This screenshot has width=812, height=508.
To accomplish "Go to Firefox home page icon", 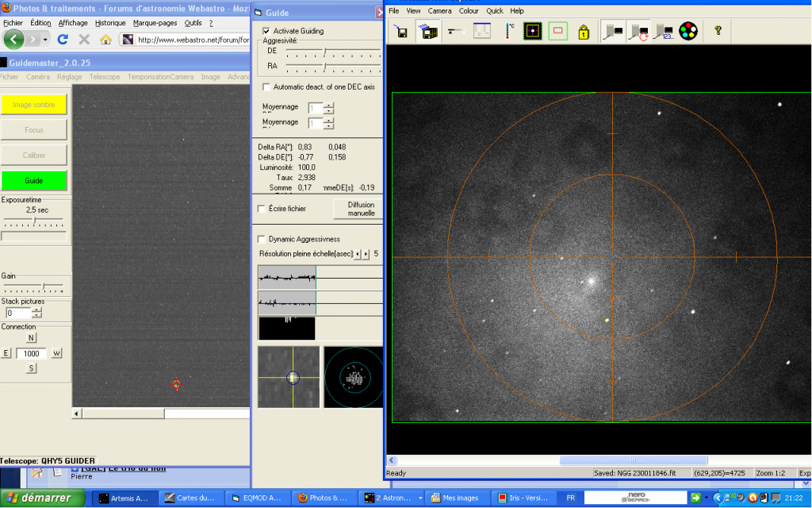I will [x=105, y=39].
